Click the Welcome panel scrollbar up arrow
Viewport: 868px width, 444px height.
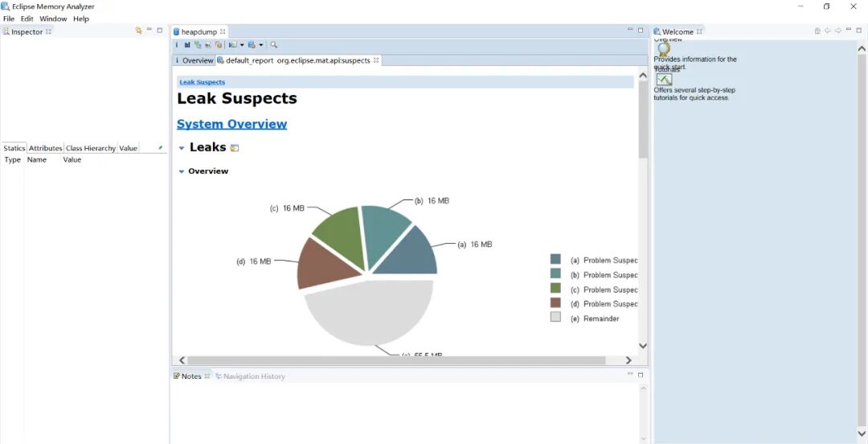click(862, 49)
